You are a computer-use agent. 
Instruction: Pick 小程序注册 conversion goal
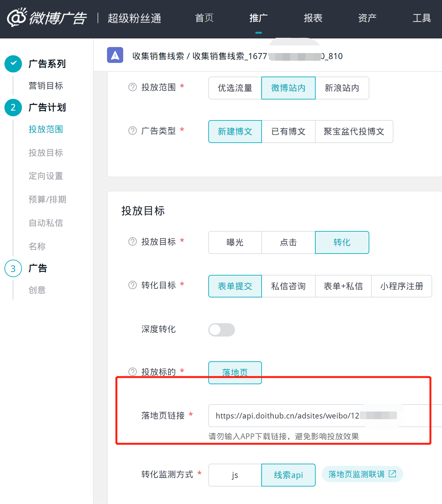coord(402,286)
